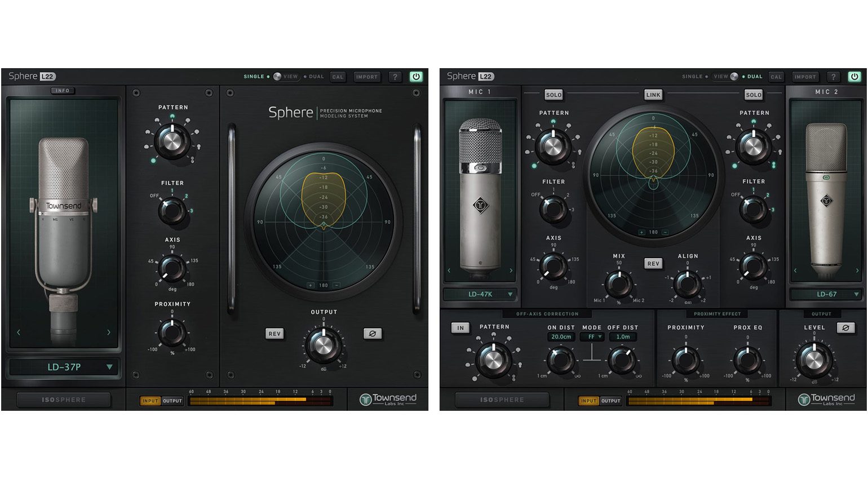Click plus zoom icon under left polar plot

(311, 285)
